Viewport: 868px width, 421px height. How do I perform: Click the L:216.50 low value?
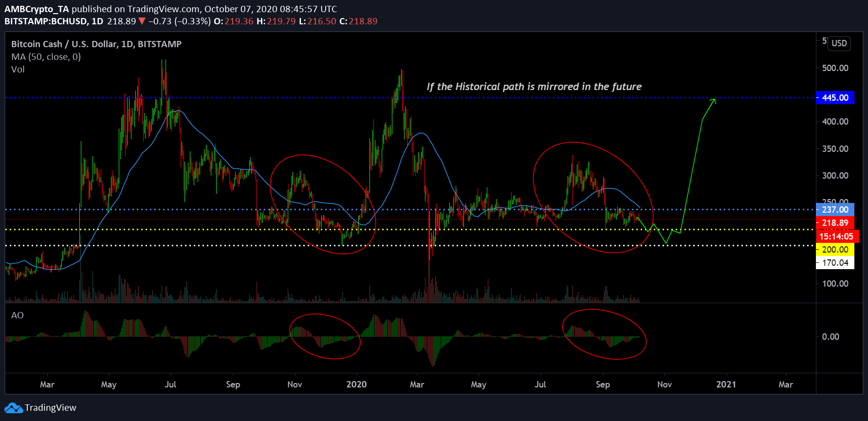point(317,21)
